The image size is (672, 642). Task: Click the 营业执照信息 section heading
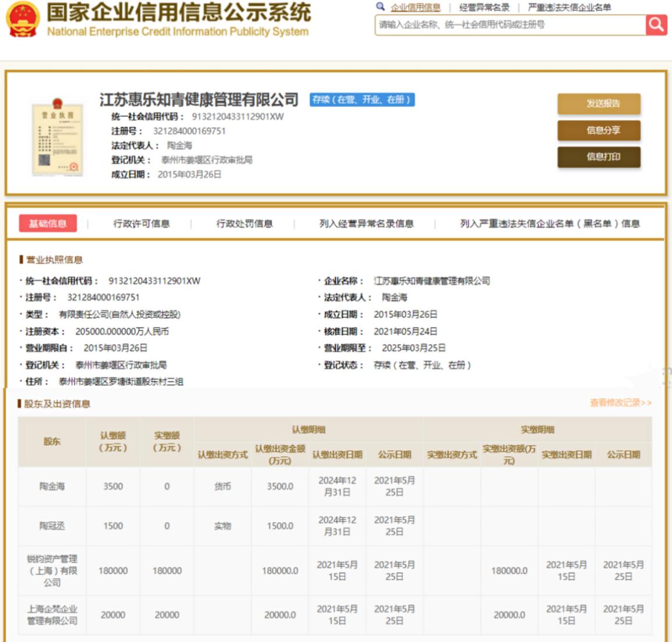(54, 260)
